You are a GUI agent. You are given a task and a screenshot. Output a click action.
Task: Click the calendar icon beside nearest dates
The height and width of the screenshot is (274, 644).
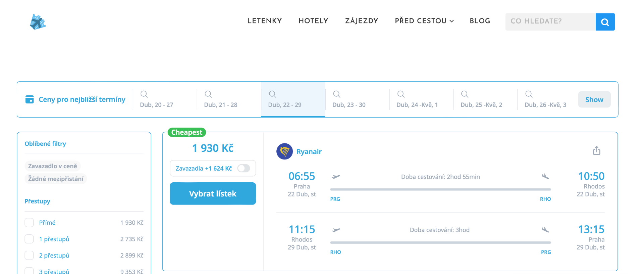[30, 99]
